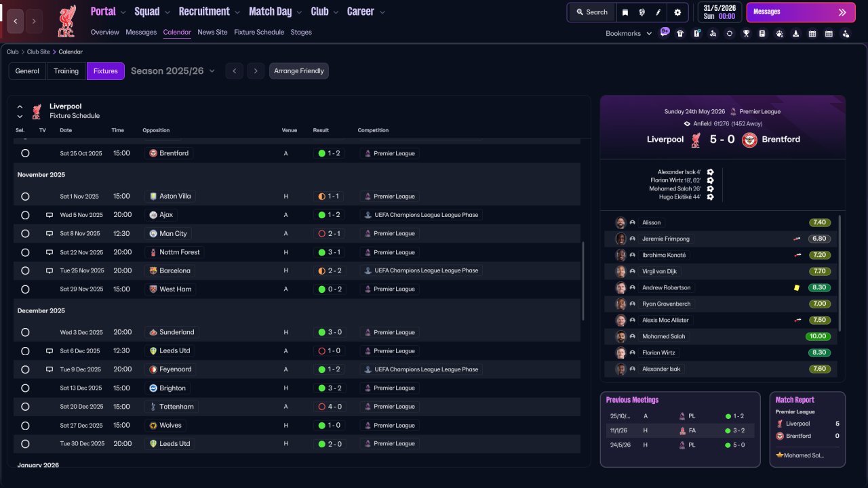Click the circular arrows bookmark icon
The height and width of the screenshot is (488, 868).
click(x=730, y=33)
